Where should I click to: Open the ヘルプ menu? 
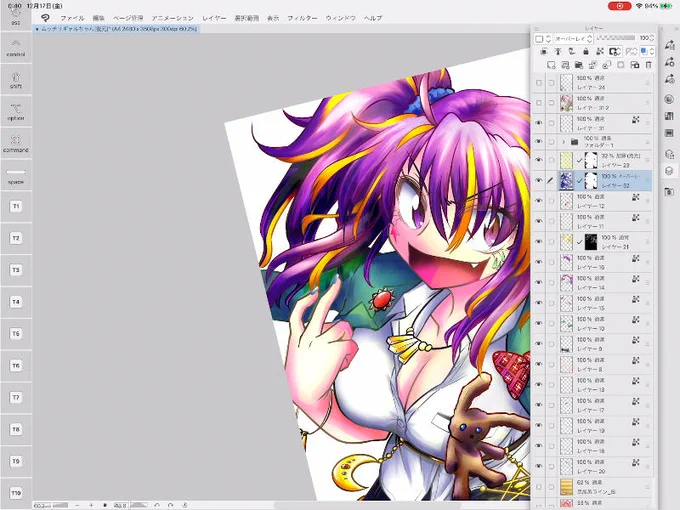point(373,18)
